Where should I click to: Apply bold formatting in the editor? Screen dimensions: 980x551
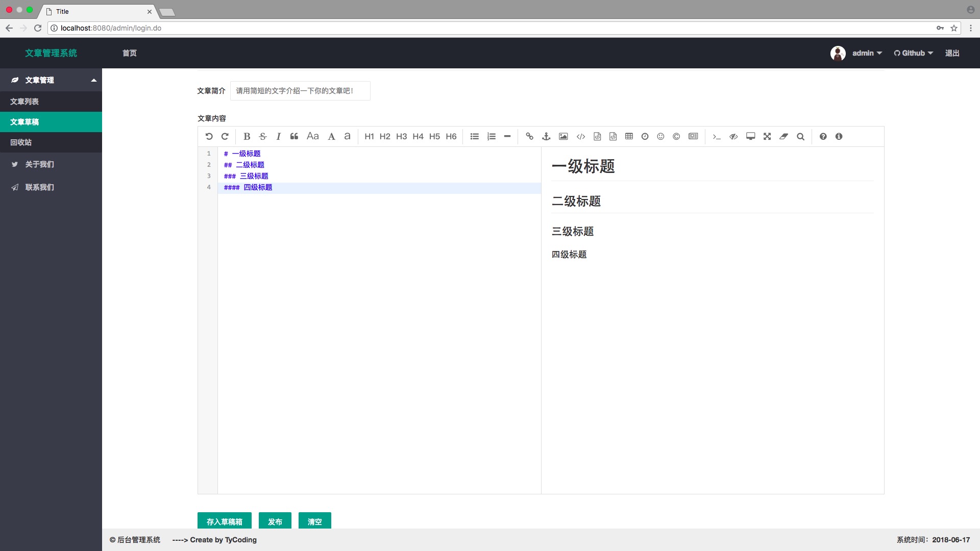click(x=247, y=136)
